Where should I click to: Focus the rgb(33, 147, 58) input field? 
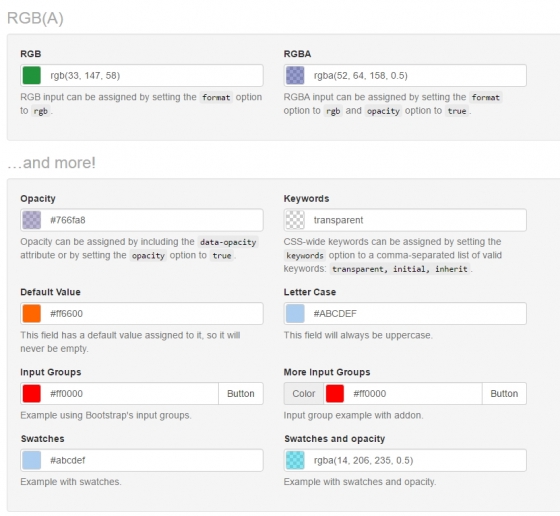pyautogui.click(x=142, y=75)
